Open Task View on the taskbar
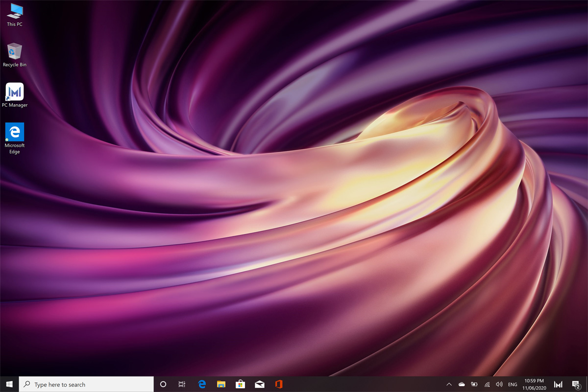 pos(182,384)
